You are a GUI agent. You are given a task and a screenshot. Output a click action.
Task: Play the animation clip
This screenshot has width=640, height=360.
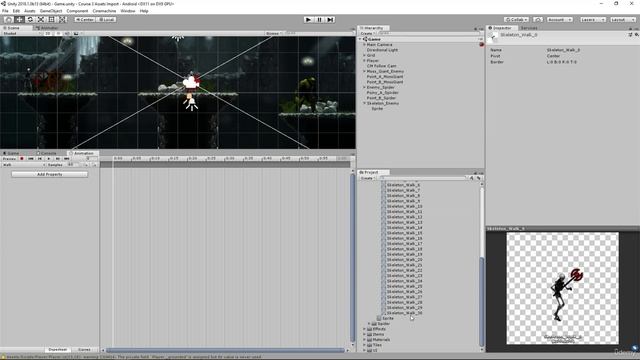[49, 158]
